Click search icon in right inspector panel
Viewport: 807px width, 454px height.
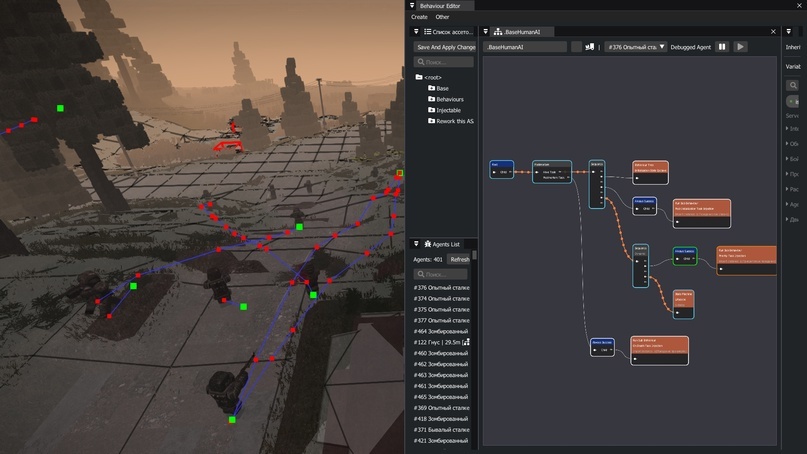pyautogui.click(x=793, y=85)
